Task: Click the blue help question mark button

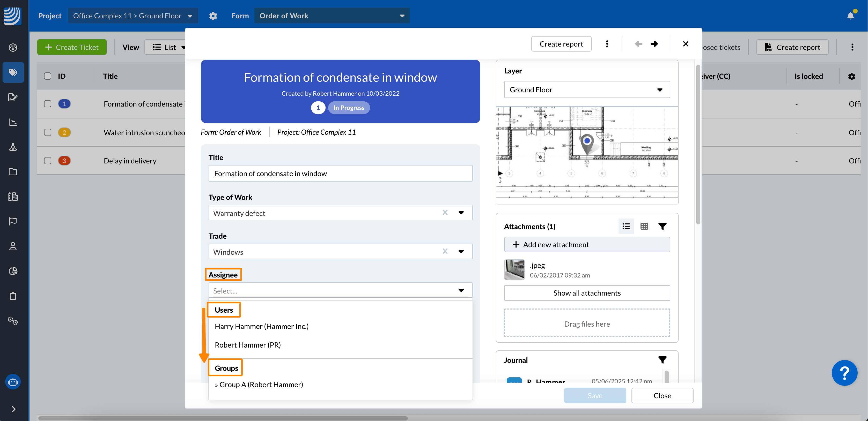Action: tap(844, 373)
